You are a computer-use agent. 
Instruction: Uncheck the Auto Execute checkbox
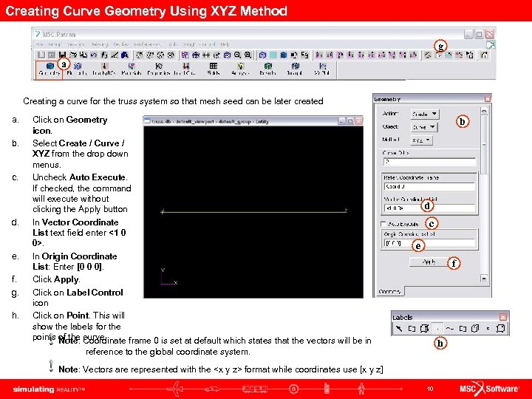click(x=383, y=224)
